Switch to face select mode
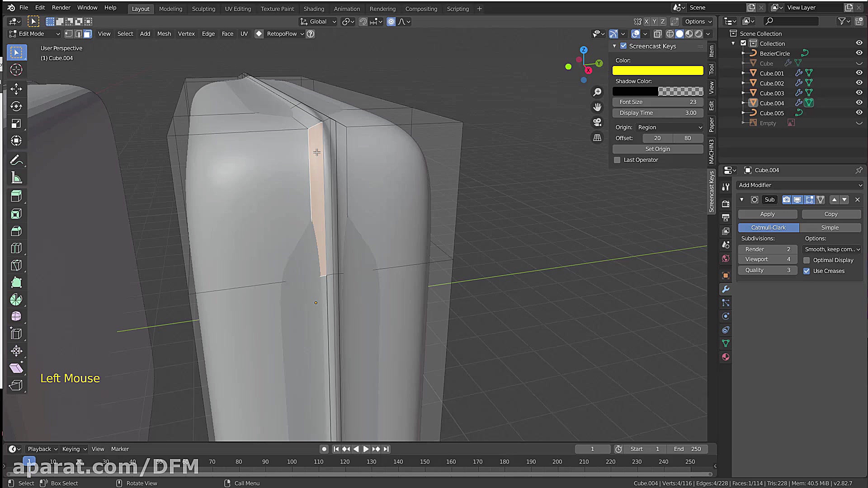Screen dimensions: 868x488 click(88, 34)
